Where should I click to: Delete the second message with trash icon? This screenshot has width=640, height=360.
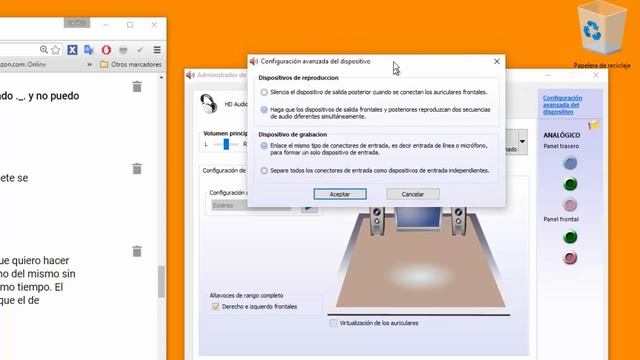click(137, 169)
